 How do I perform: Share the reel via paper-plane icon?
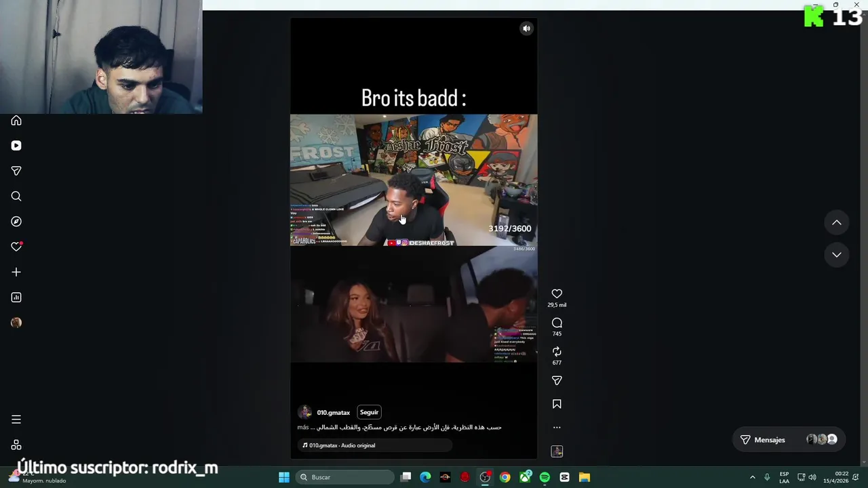point(557,381)
